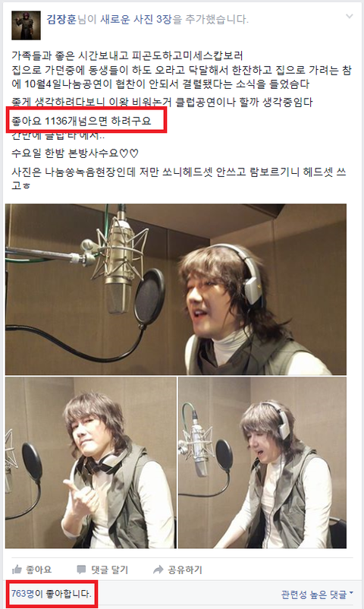The image size is (364, 609).
Task: Expand the 관련성 높은 댓글 sort dropdown
Action: [x=318, y=595]
